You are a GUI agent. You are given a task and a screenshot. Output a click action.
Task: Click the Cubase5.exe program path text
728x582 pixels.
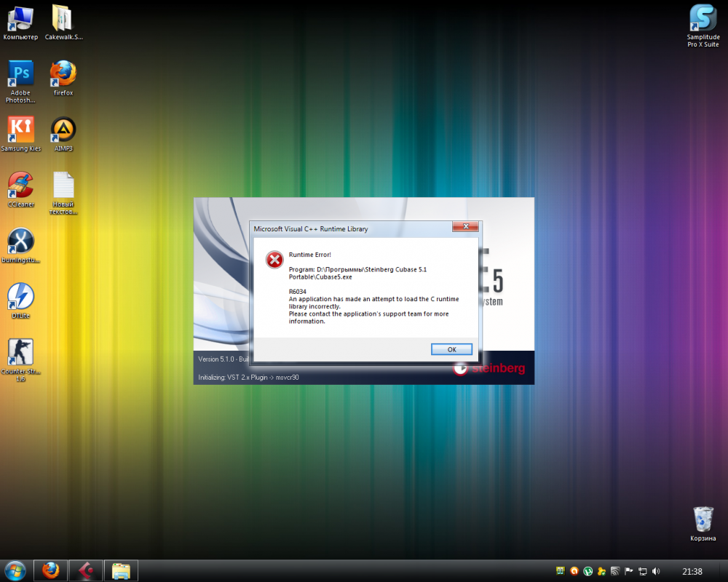coord(357,273)
